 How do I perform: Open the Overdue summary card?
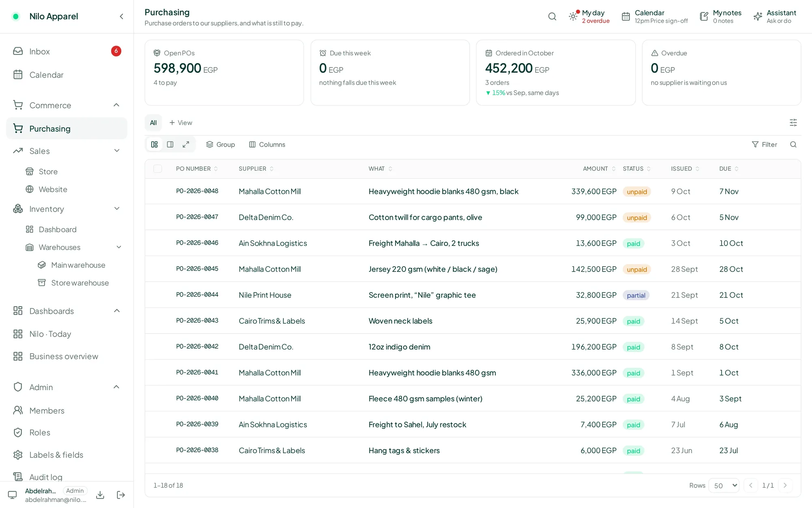tap(721, 72)
